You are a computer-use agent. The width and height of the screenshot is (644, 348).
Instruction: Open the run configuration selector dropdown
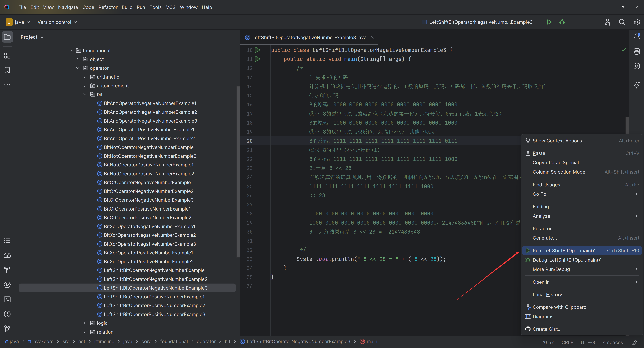pyautogui.click(x=480, y=22)
